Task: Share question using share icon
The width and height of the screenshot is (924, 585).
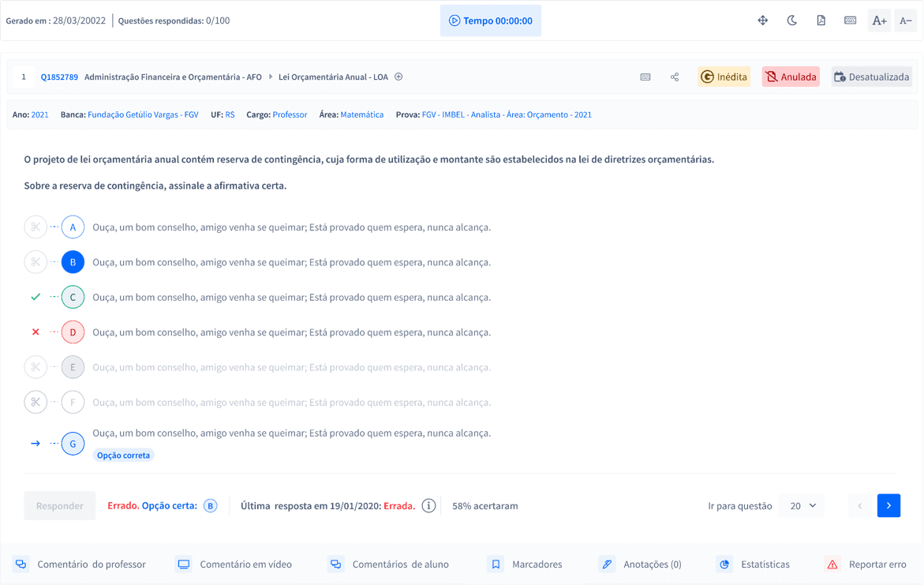Action: (x=675, y=77)
